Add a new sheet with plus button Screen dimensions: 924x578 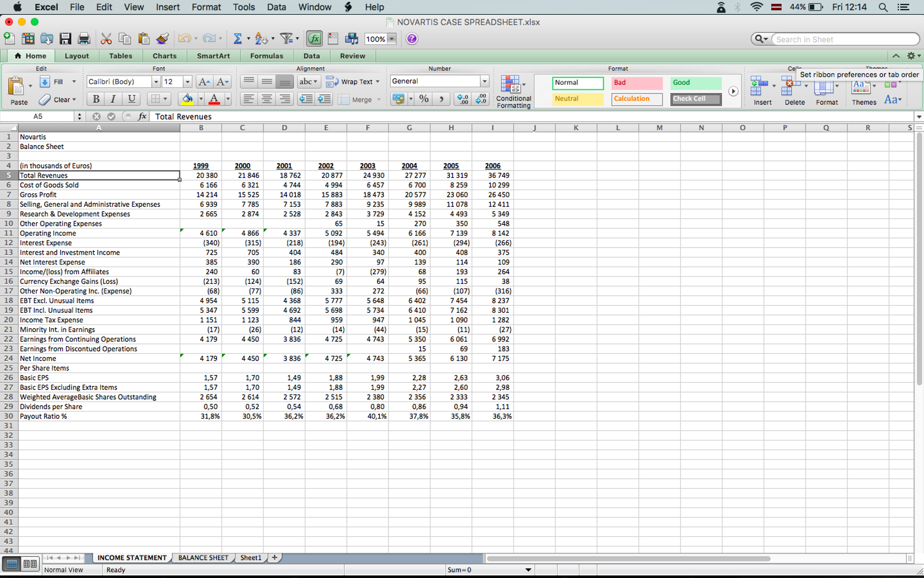(x=274, y=558)
